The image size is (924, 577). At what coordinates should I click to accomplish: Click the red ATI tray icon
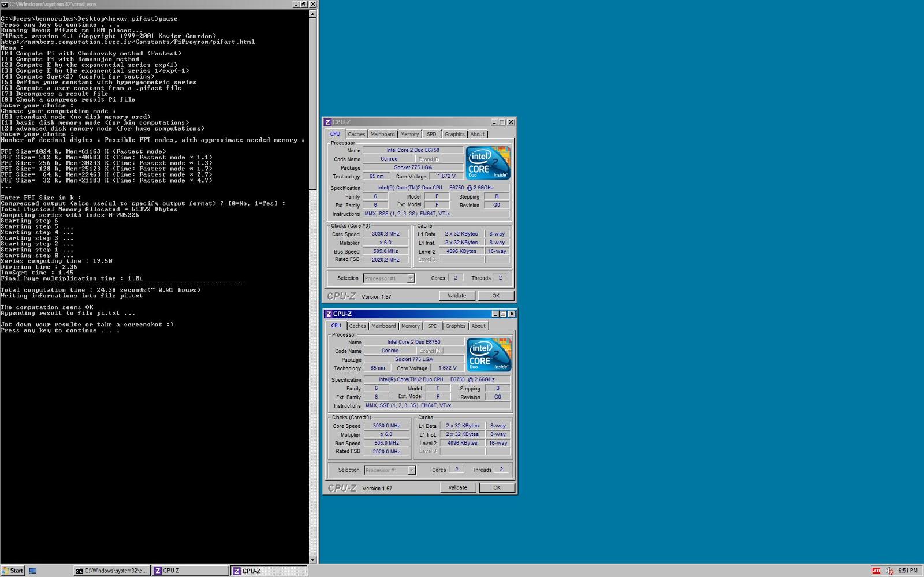876,571
